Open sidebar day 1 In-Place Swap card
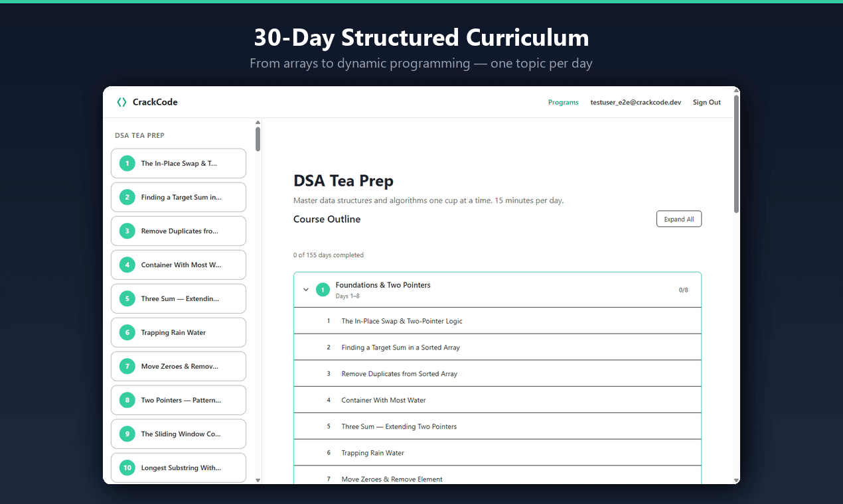 tap(179, 163)
